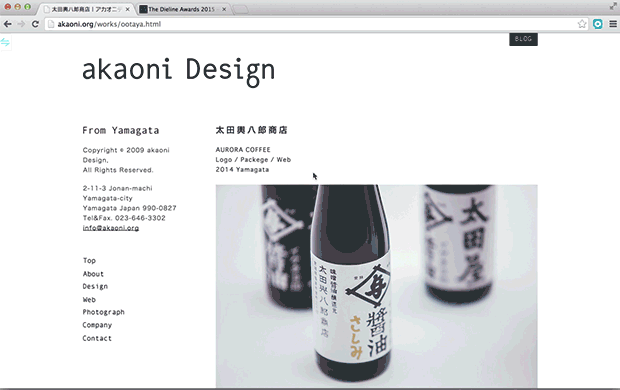Open a new tab with the blank tab button
The image size is (620, 390).
click(240, 9)
